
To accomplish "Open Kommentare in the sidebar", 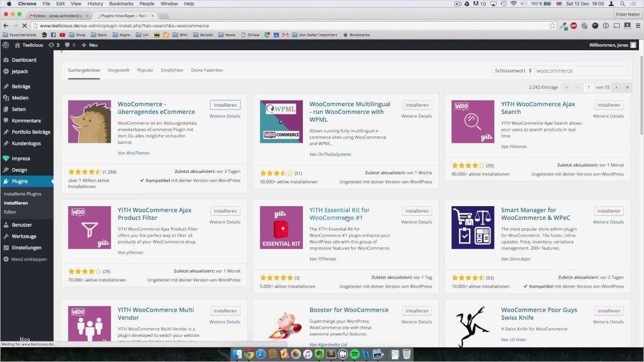I will (27, 121).
